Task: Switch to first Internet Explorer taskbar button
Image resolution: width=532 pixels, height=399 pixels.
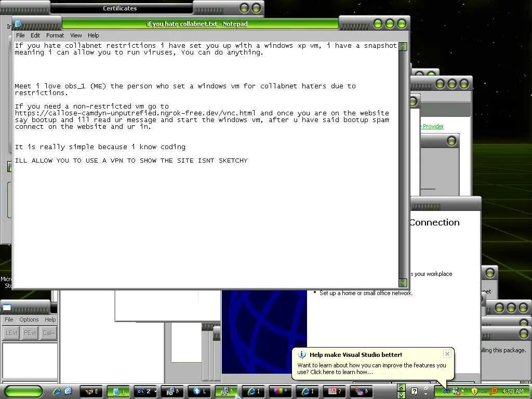Action: click(x=254, y=391)
